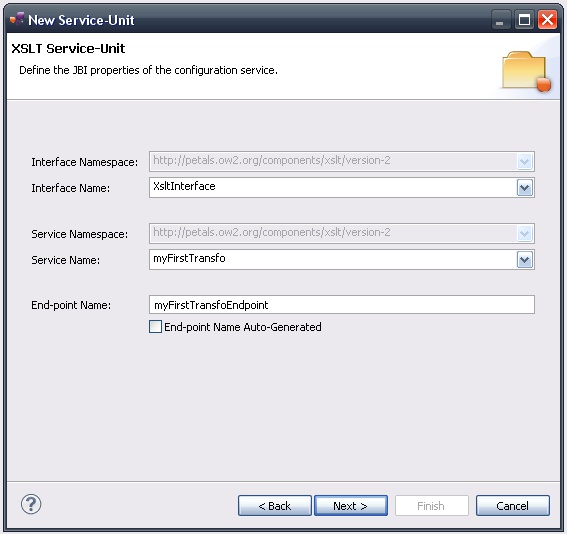Open the Service Namespace dropdown arrow
This screenshot has height=534, width=567.
[525, 233]
